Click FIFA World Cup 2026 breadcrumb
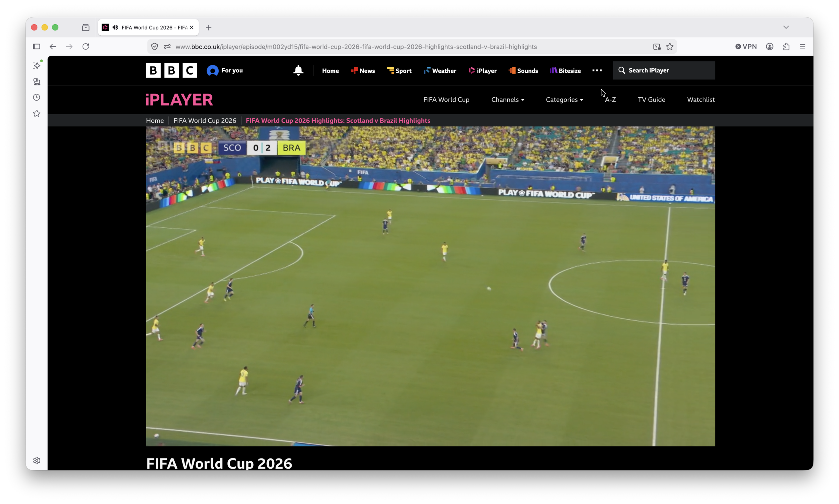 point(205,121)
